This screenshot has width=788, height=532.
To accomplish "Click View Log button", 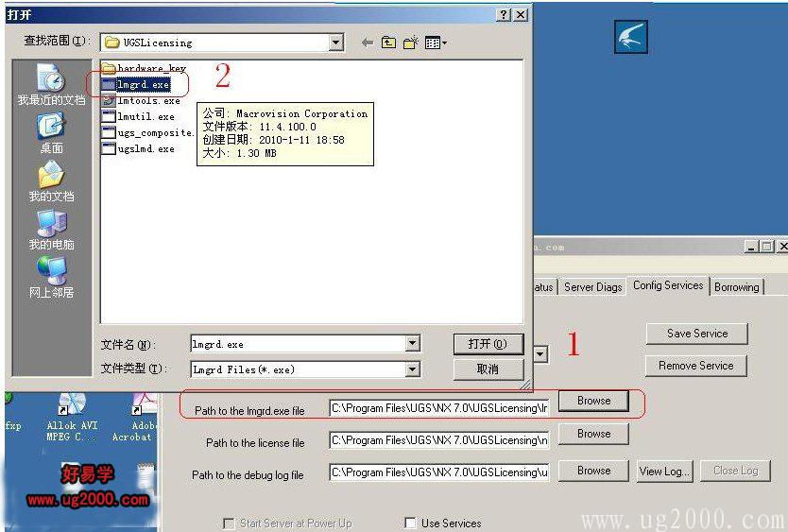I will [x=665, y=472].
